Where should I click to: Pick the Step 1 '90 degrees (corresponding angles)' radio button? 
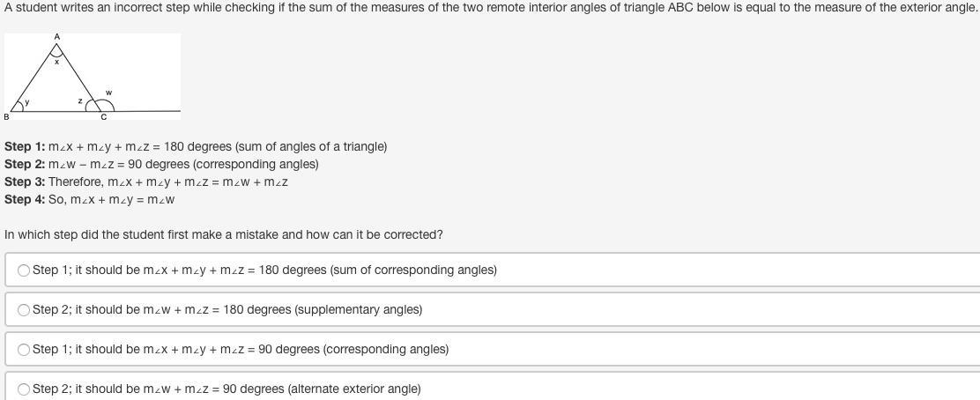[25, 350]
